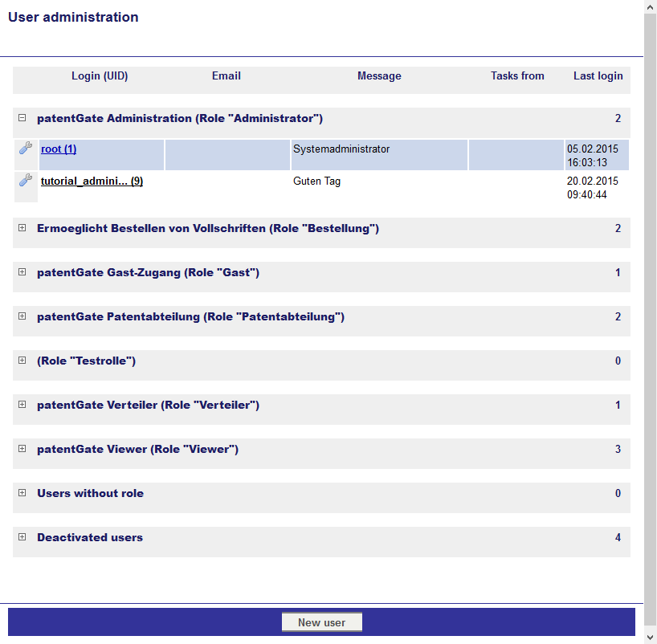This screenshot has width=657, height=644.
Task: Expand the Bestellung role group
Action: (x=22, y=227)
